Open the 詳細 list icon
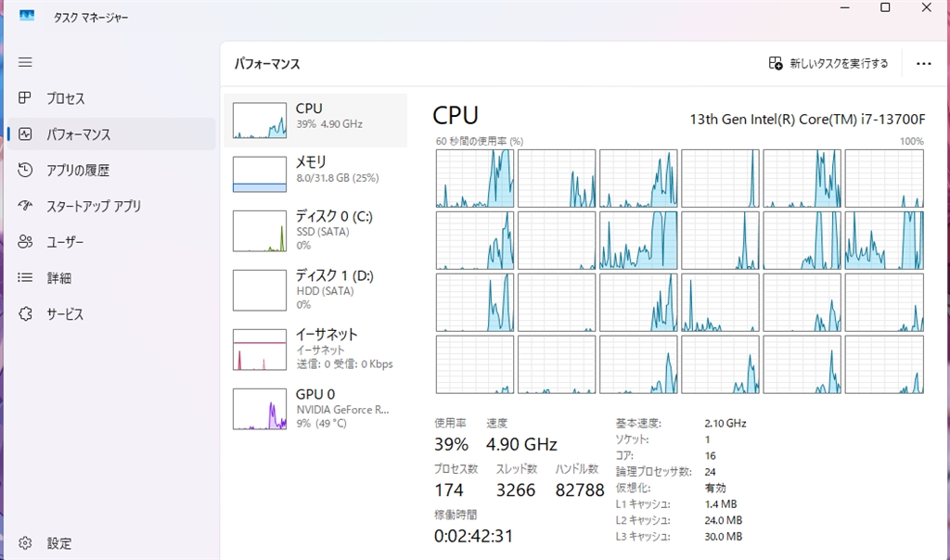 26,278
